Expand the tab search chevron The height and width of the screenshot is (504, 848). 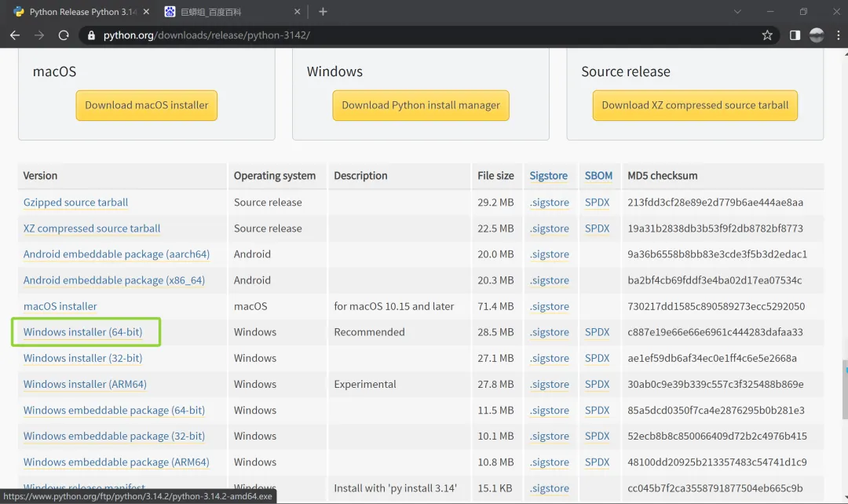[x=737, y=12]
